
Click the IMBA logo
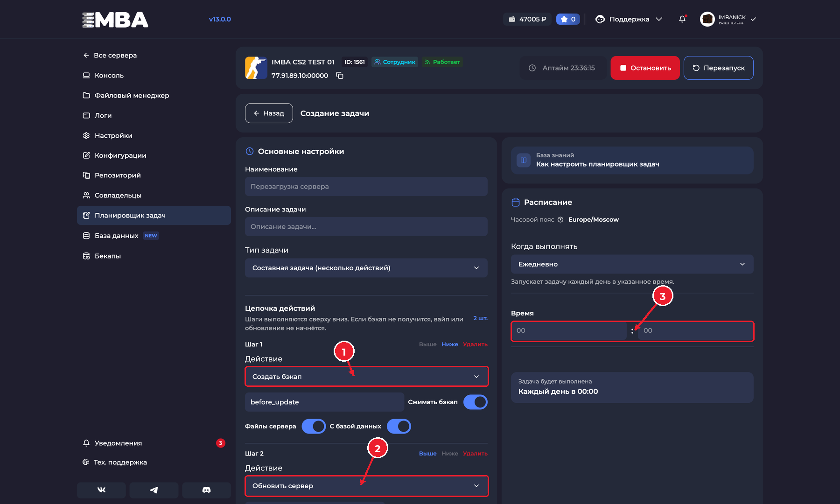pyautogui.click(x=115, y=20)
